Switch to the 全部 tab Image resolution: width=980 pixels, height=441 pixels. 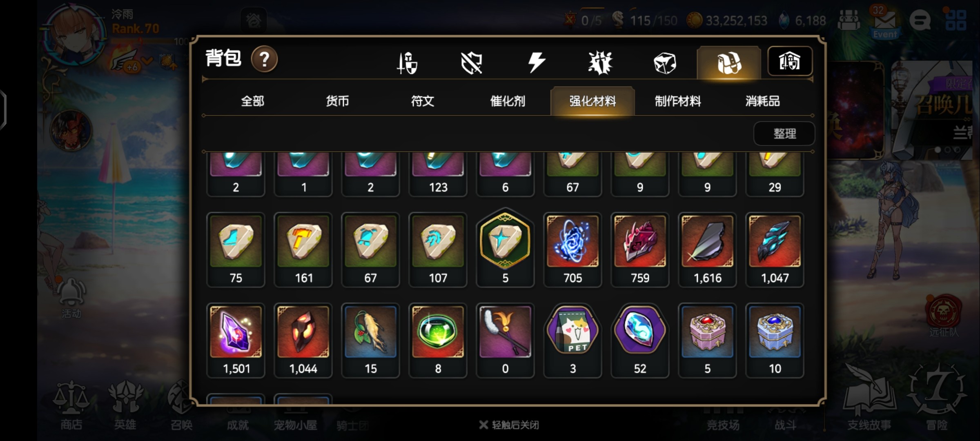pos(253,101)
